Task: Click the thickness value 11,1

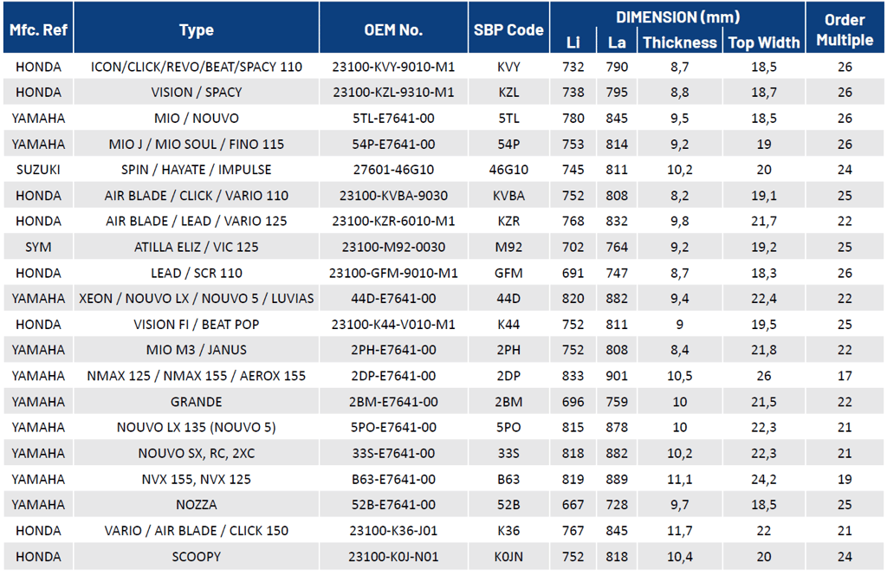Action: pos(679,480)
